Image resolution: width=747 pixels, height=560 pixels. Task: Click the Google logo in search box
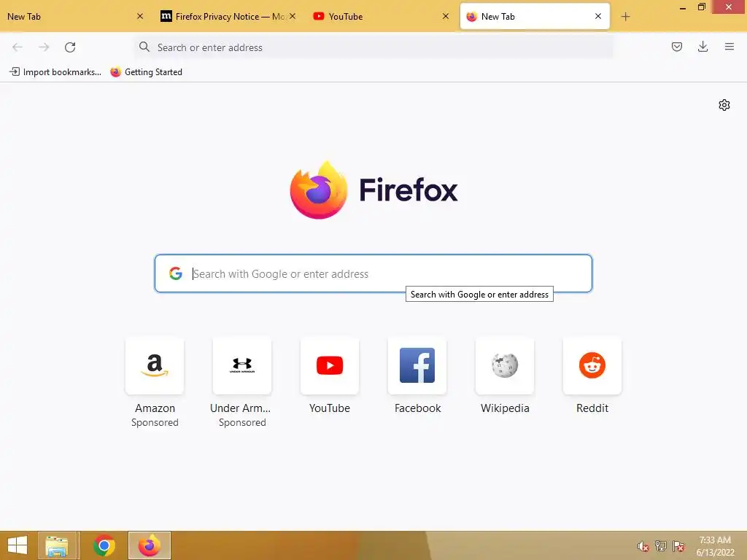click(176, 273)
